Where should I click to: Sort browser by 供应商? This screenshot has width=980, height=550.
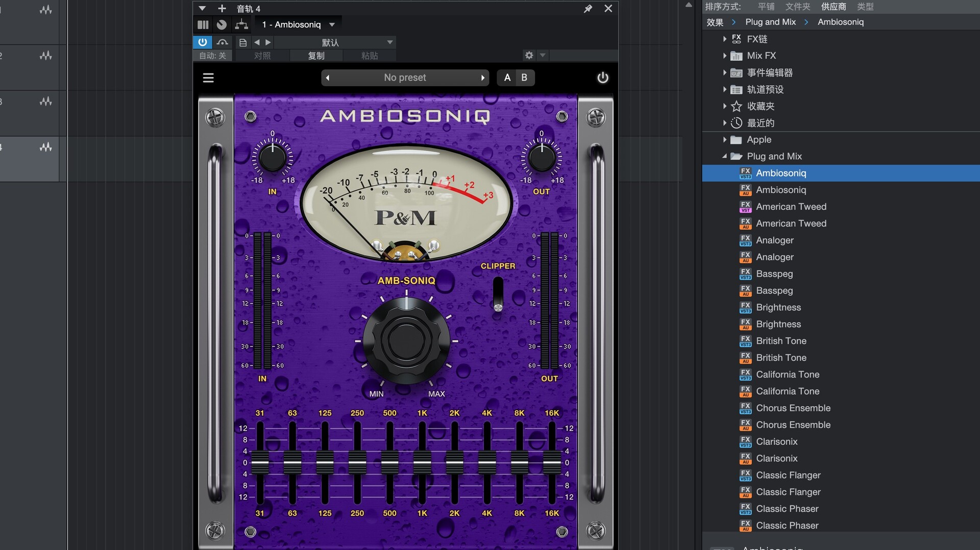[x=834, y=7]
